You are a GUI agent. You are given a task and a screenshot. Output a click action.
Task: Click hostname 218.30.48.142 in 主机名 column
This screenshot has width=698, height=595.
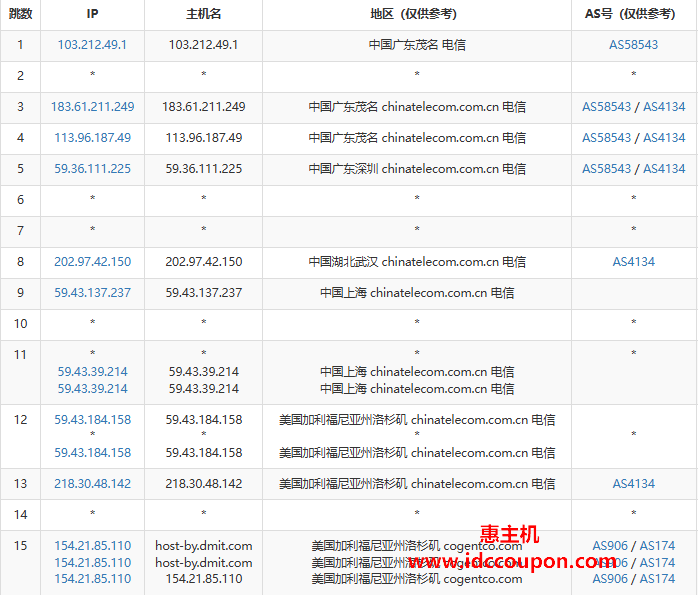pyautogui.click(x=203, y=484)
